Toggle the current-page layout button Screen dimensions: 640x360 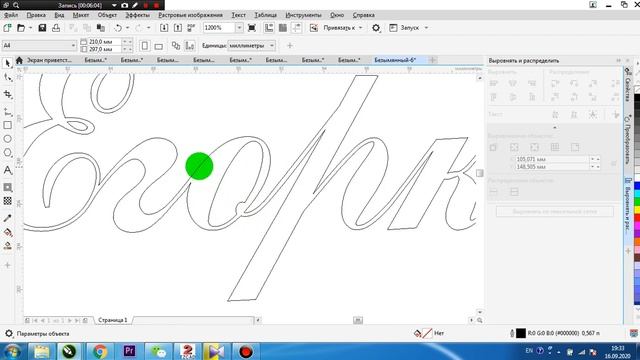(x=190, y=46)
